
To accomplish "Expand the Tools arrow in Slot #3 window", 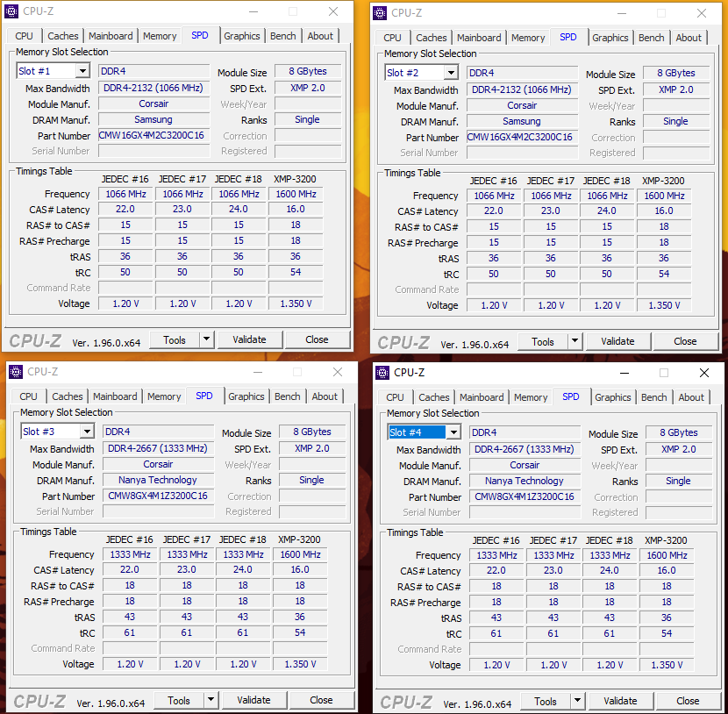I will tap(211, 700).
